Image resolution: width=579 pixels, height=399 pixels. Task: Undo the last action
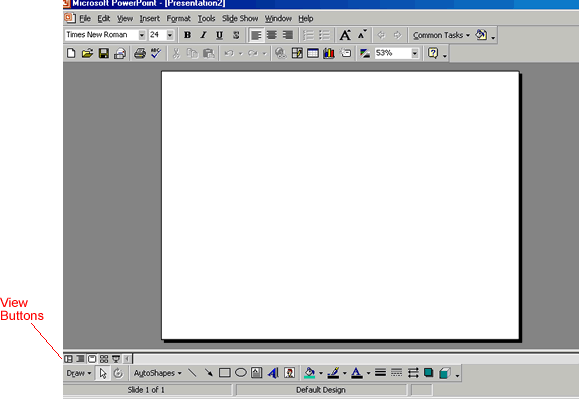(229, 54)
